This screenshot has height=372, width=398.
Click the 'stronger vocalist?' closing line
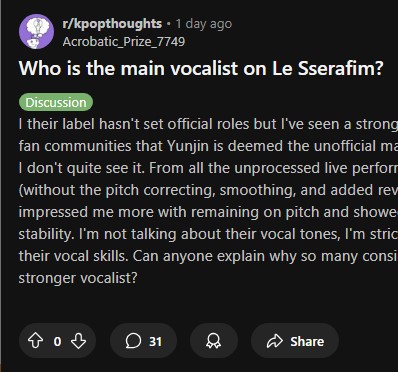click(x=78, y=278)
